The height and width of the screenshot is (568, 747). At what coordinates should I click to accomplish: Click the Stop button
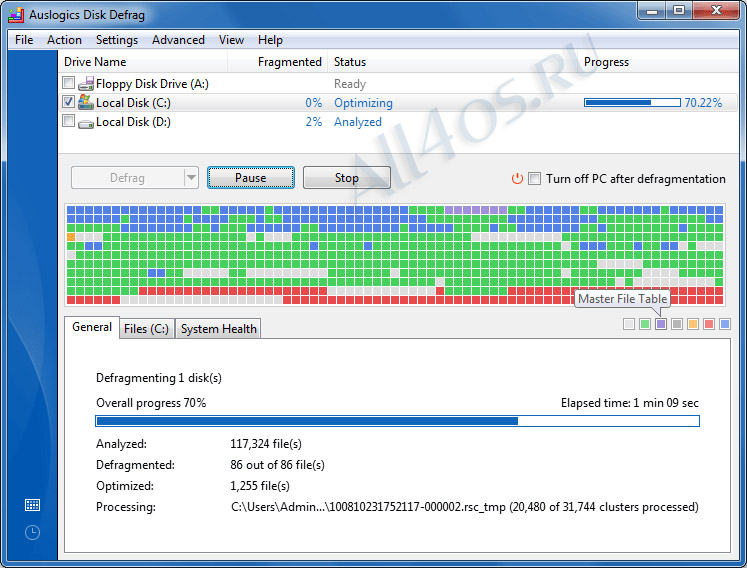(346, 178)
